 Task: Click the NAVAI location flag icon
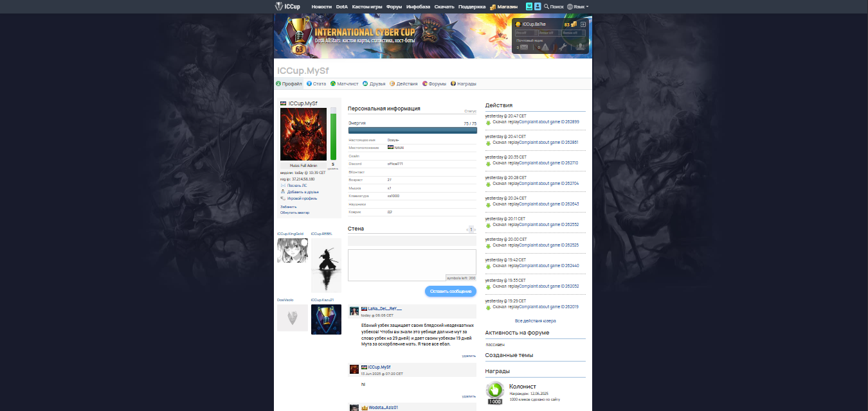point(390,147)
